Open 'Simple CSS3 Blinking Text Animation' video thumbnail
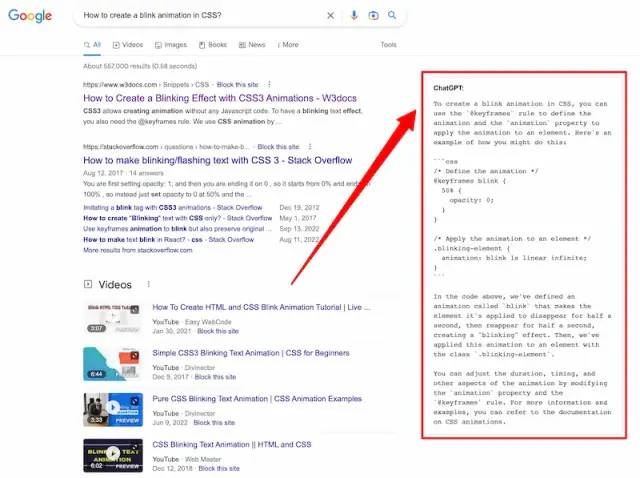Viewport: 640px width, 478px height. tap(113, 364)
